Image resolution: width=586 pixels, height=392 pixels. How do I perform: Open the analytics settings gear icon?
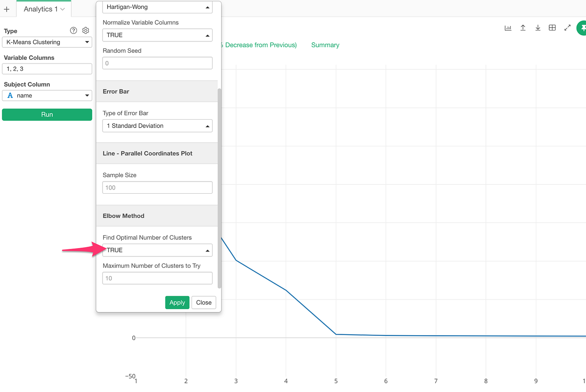(x=85, y=30)
